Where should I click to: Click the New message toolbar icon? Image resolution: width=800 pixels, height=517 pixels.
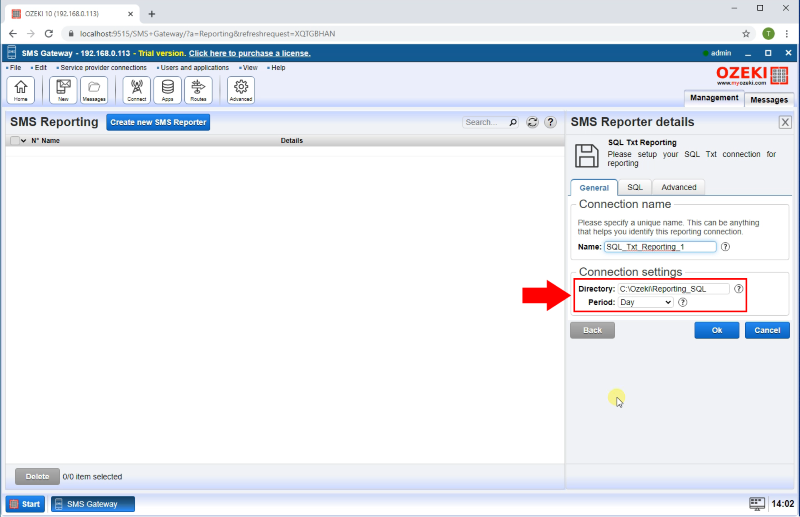pos(63,90)
